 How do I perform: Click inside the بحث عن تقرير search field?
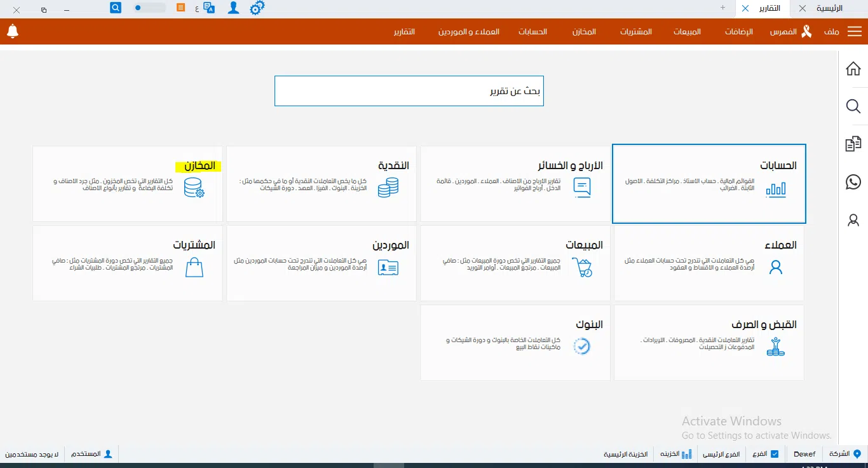tap(409, 90)
